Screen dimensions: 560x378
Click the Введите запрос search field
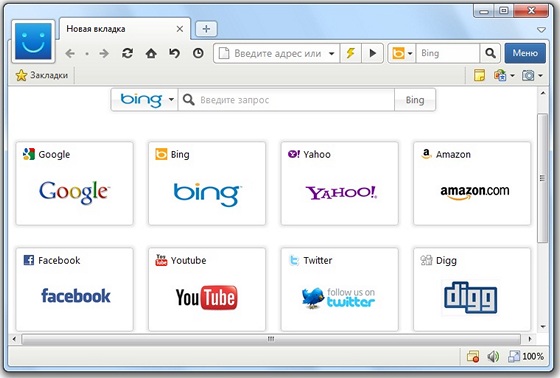[286, 100]
